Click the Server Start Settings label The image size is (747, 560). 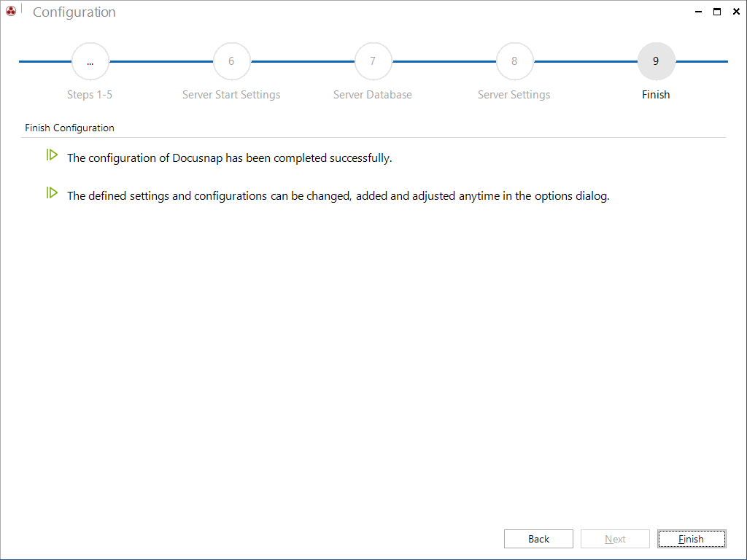231,95
